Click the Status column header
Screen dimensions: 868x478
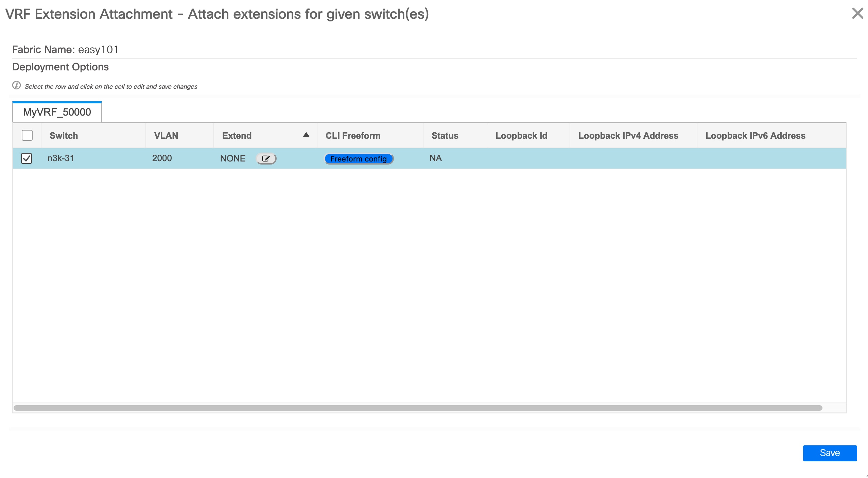point(445,135)
